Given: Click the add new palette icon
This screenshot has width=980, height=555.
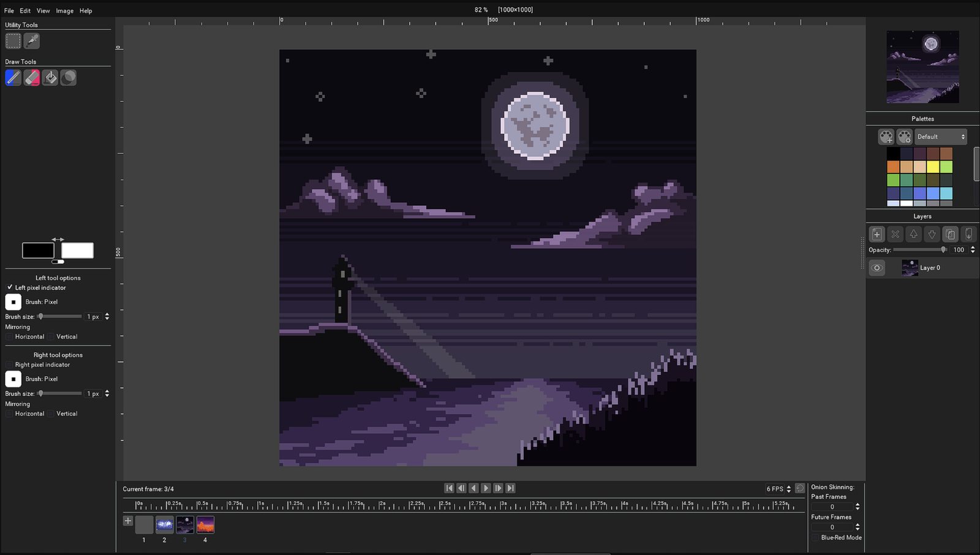Looking at the screenshot, I should [x=886, y=137].
